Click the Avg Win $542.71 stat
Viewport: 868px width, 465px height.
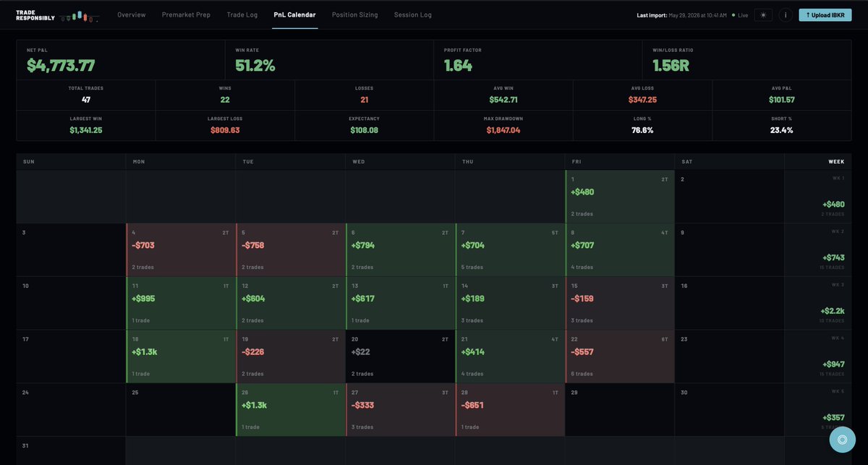click(503, 95)
